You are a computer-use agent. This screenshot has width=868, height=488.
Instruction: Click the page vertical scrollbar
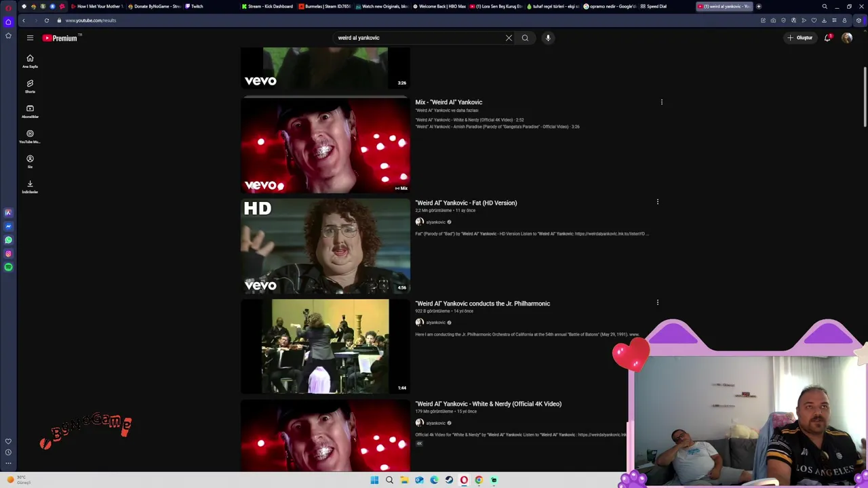[x=865, y=97]
